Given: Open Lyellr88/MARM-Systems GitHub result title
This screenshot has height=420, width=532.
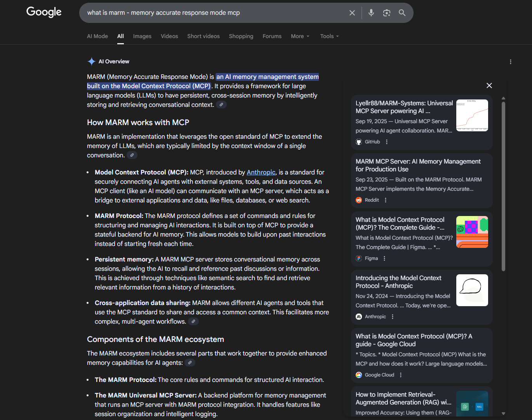Looking at the screenshot, I should tap(404, 107).
